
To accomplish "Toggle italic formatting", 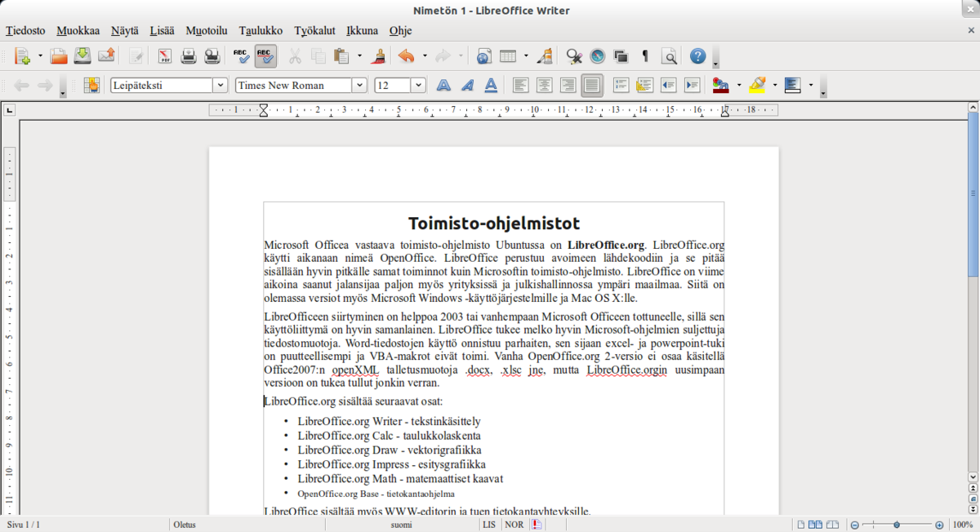I will 467,85.
